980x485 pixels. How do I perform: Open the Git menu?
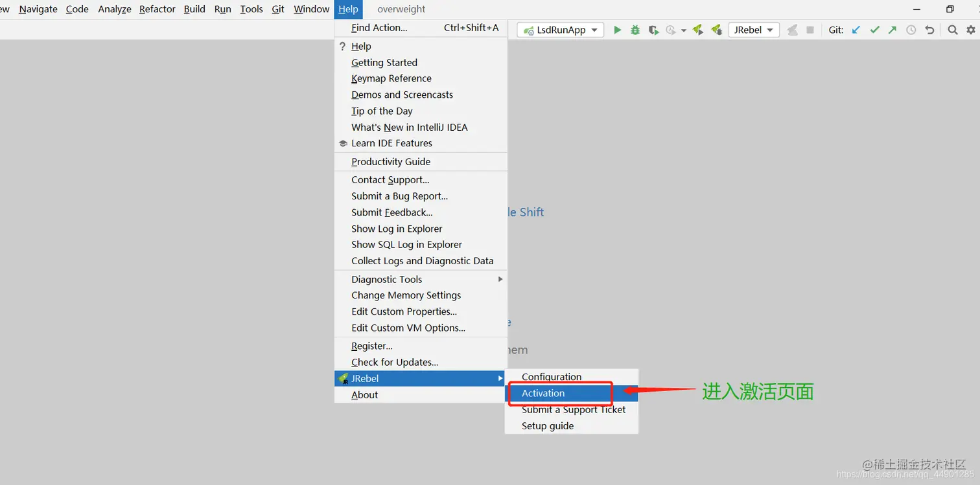tap(278, 9)
